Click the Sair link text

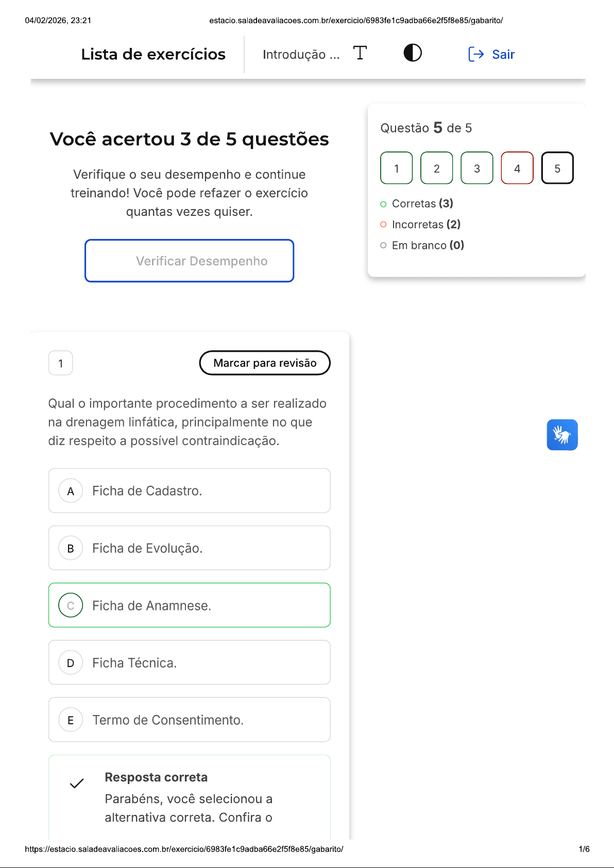tap(503, 55)
